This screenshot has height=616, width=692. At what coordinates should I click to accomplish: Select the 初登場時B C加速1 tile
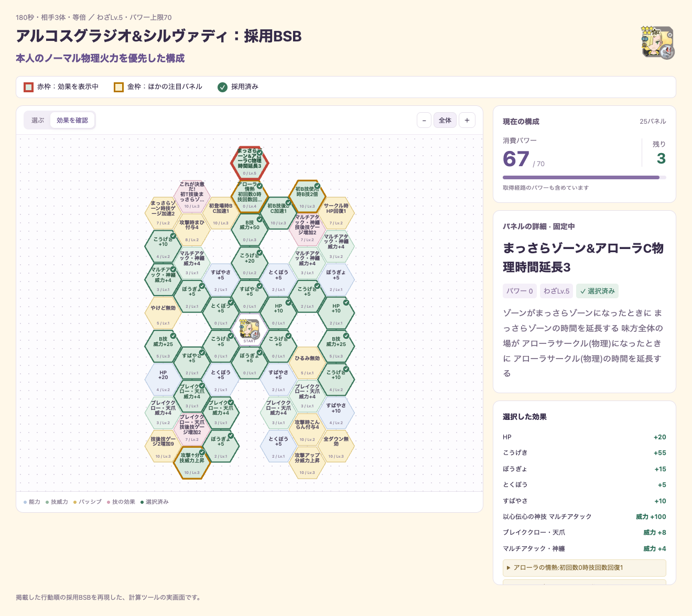tap(221, 213)
